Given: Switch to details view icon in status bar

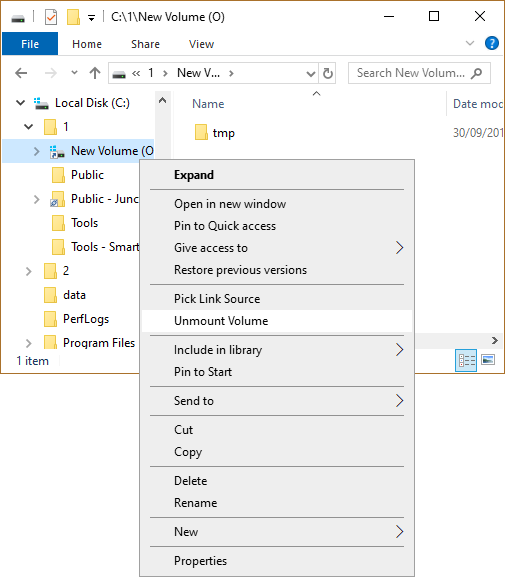Looking at the screenshot, I should (x=466, y=360).
